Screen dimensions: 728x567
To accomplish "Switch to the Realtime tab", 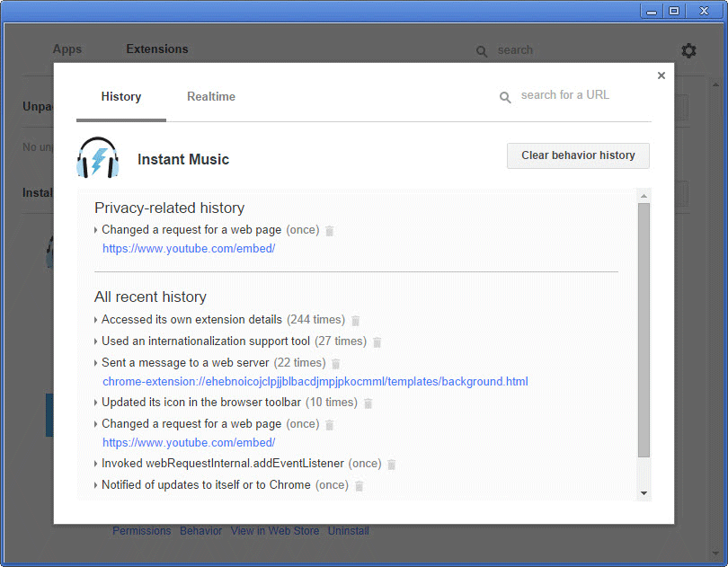I will [211, 96].
